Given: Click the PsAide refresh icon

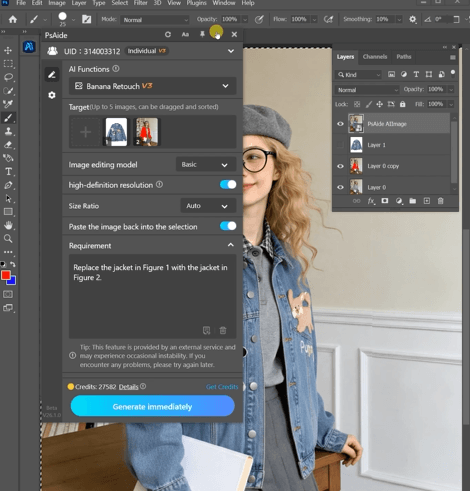Looking at the screenshot, I should click(x=168, y=34).
